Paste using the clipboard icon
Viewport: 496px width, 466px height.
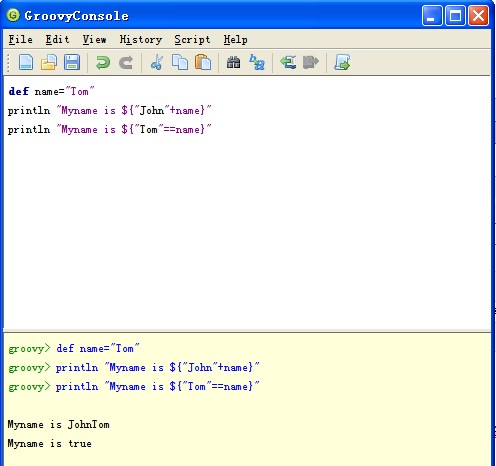pyautogui.click(x=203, y=62)
